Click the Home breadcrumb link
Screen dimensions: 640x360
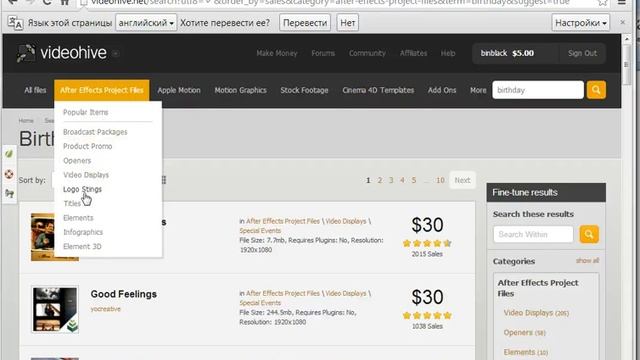(x=26, y=120)
